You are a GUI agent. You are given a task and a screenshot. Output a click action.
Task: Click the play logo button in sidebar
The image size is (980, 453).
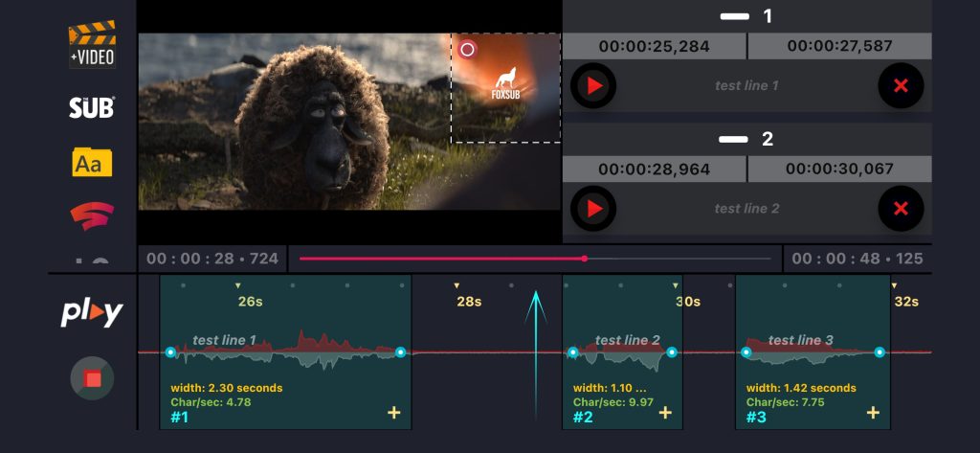tap(92, 313)
